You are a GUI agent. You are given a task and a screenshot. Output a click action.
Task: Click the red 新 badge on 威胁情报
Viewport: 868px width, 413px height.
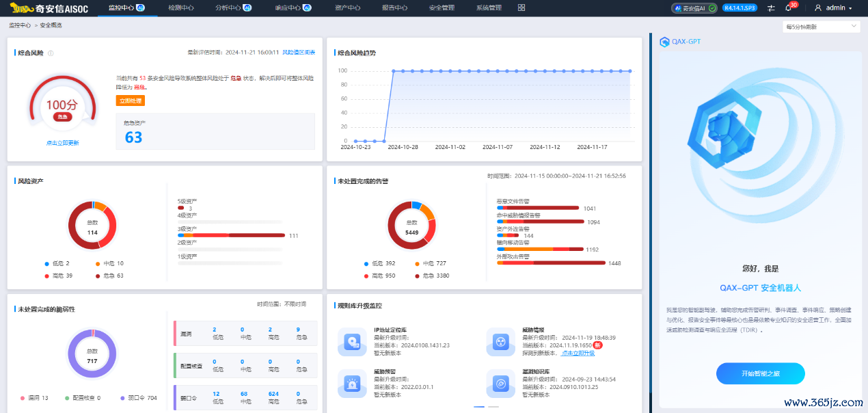point(598,345)
